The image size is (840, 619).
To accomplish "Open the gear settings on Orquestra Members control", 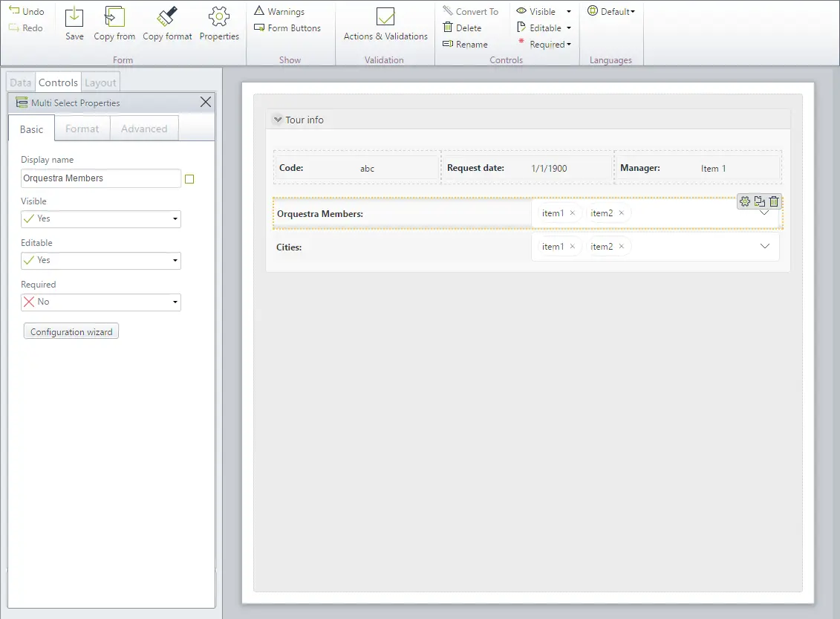I will 745,201.
